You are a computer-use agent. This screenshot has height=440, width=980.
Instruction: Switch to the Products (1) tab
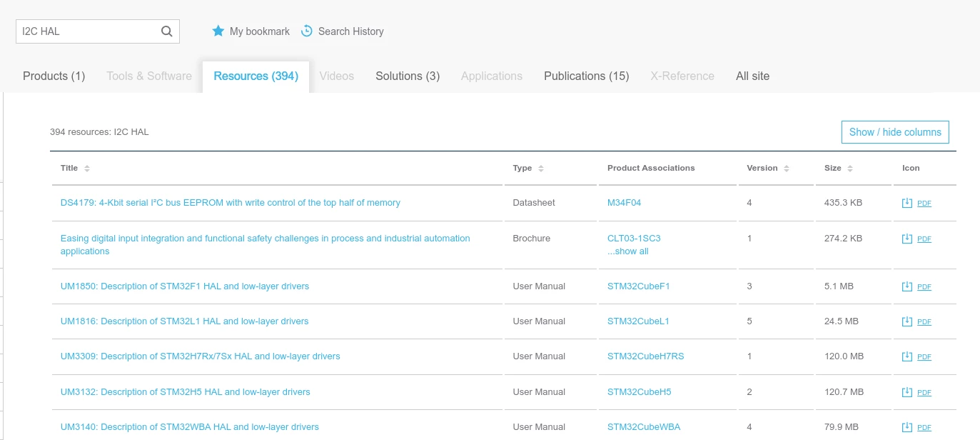[x=54, y=76]
